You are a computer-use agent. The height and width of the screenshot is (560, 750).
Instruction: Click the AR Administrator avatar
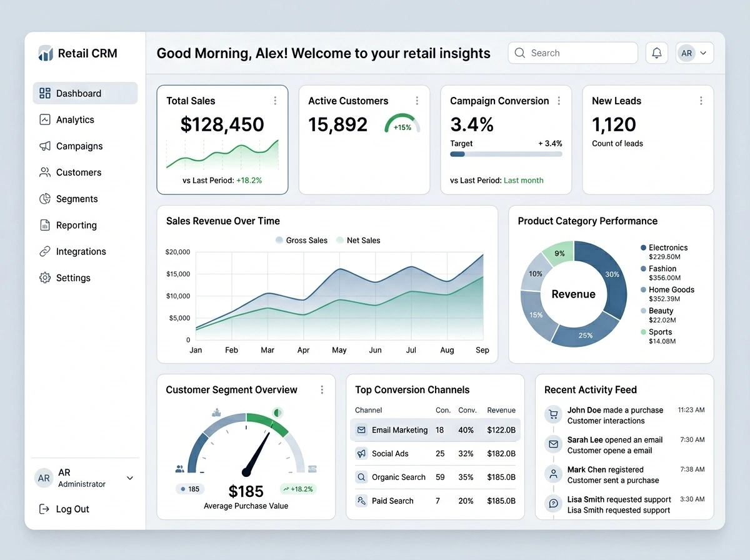[x=44, y=478]
